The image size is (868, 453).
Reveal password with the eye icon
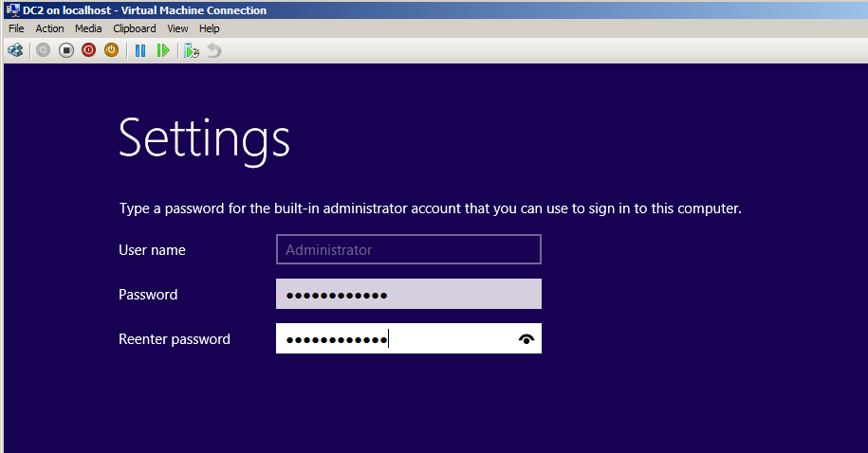pos(526,339)
